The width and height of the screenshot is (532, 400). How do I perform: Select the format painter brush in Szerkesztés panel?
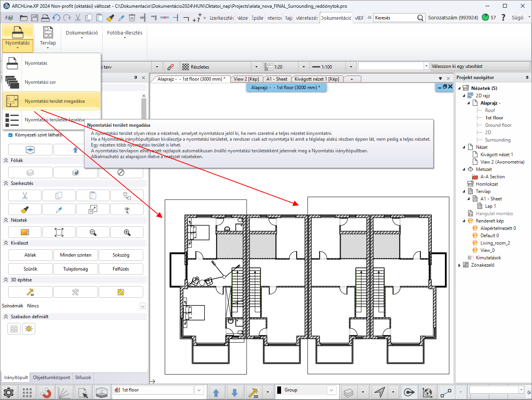pos(25,210)
